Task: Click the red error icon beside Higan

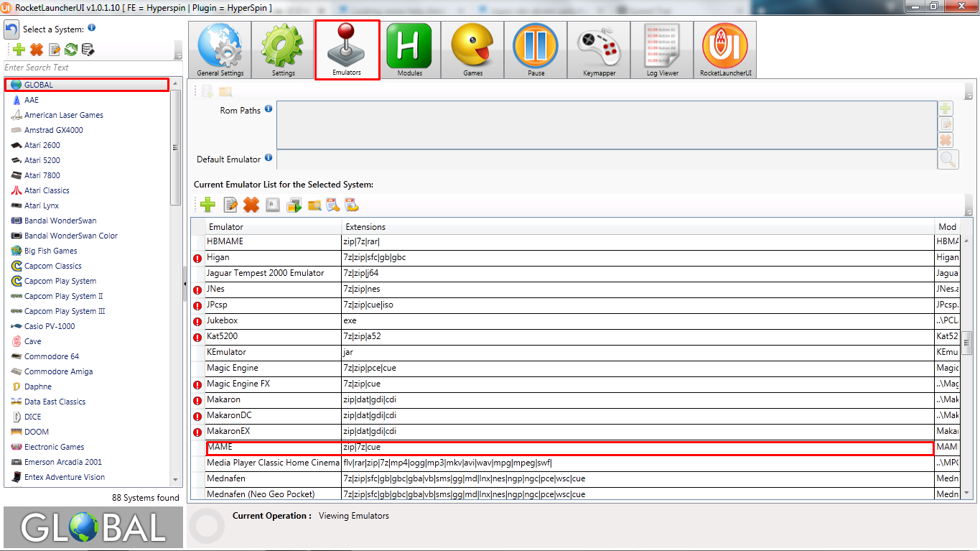Action: [x=197, y=258]
